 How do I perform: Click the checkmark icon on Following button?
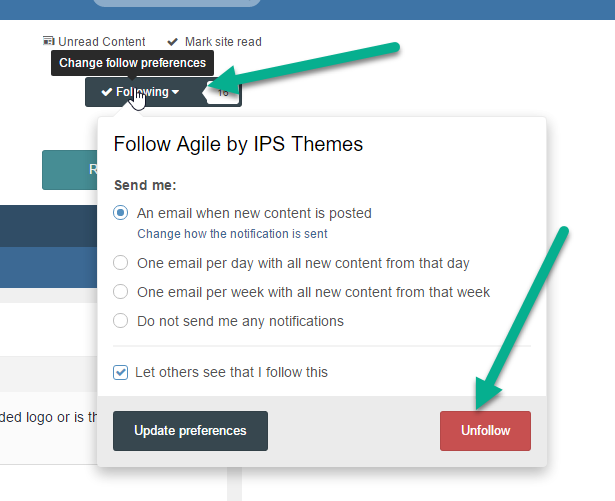(x=106, y=92)
